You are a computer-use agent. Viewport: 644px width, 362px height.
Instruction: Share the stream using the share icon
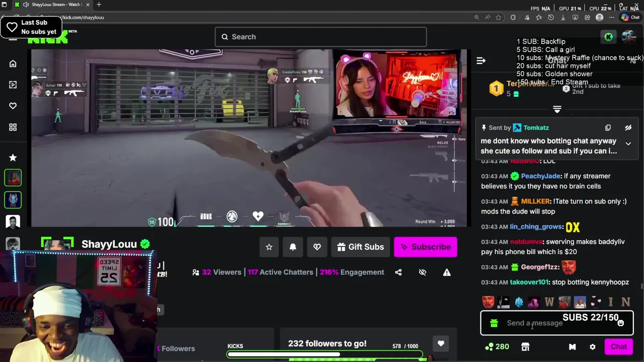[x=398, y=272]
